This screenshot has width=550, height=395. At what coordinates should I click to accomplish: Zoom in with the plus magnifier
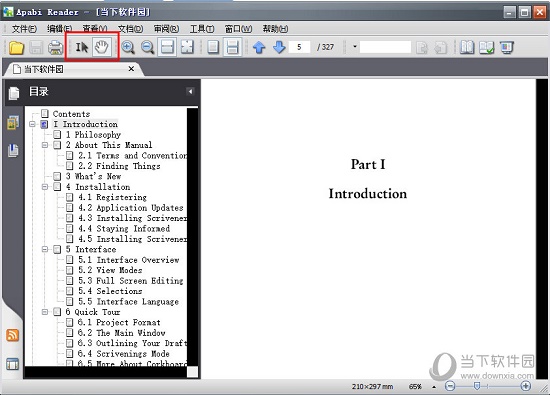tap(128, 47)
